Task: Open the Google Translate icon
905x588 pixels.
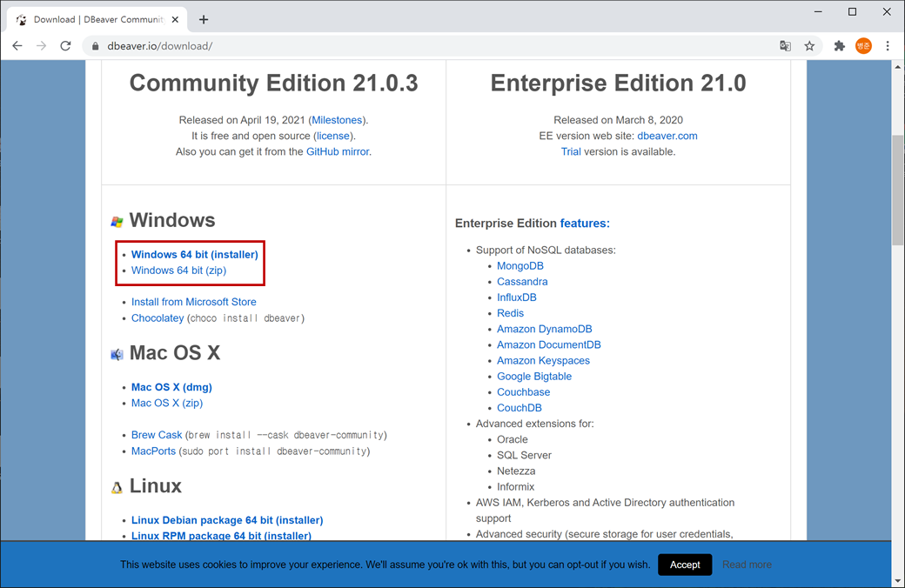Action: (785, 45)
